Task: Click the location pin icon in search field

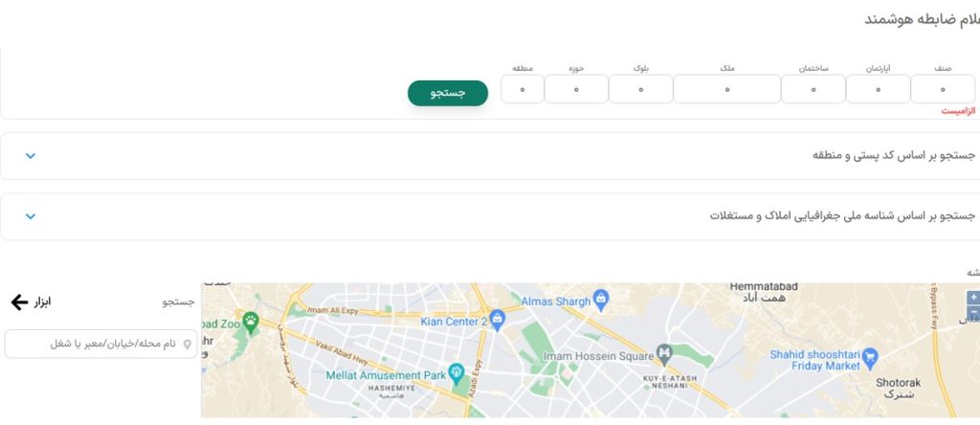Action: 187,345
